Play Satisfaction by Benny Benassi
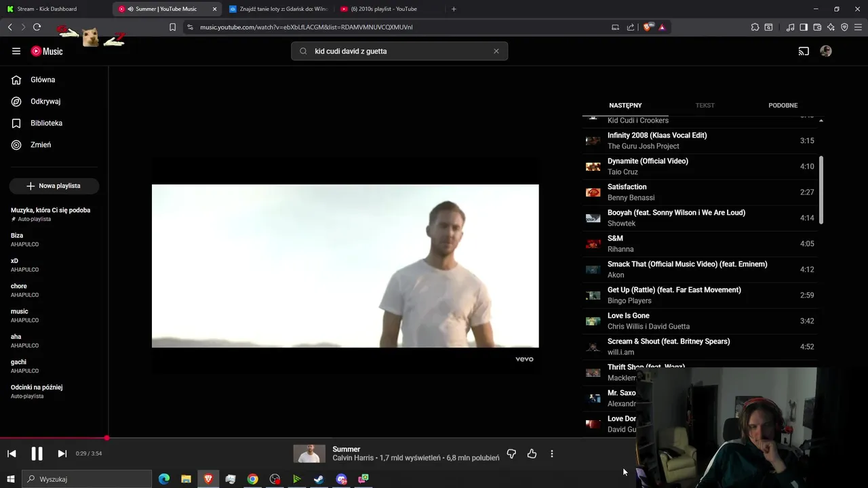 [701, 192]
